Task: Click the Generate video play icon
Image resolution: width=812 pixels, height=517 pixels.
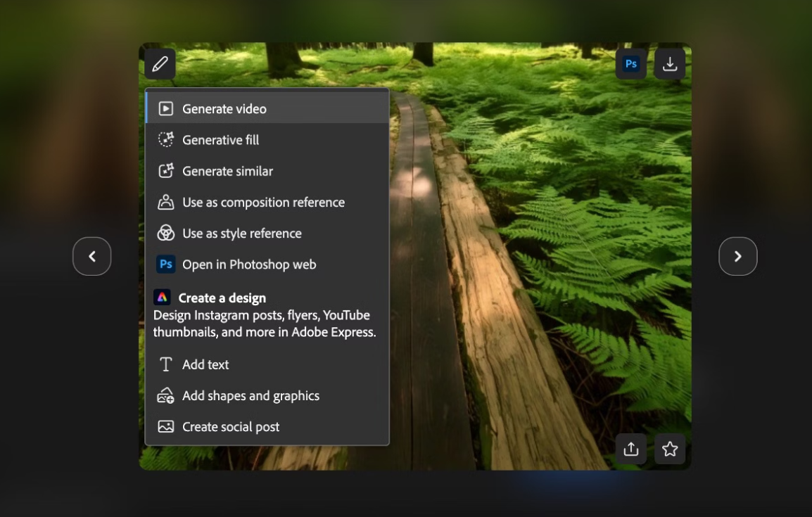Action: [x=166, y=109]
